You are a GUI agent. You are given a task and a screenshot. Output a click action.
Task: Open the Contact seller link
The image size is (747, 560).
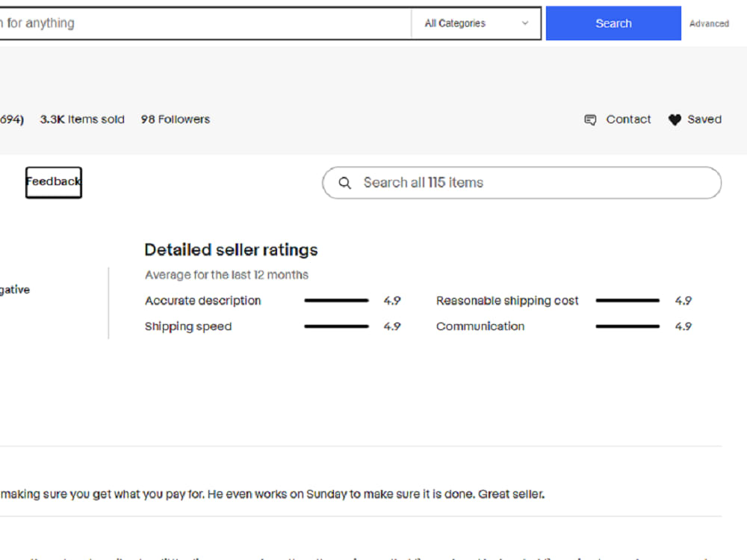(628, 119)
